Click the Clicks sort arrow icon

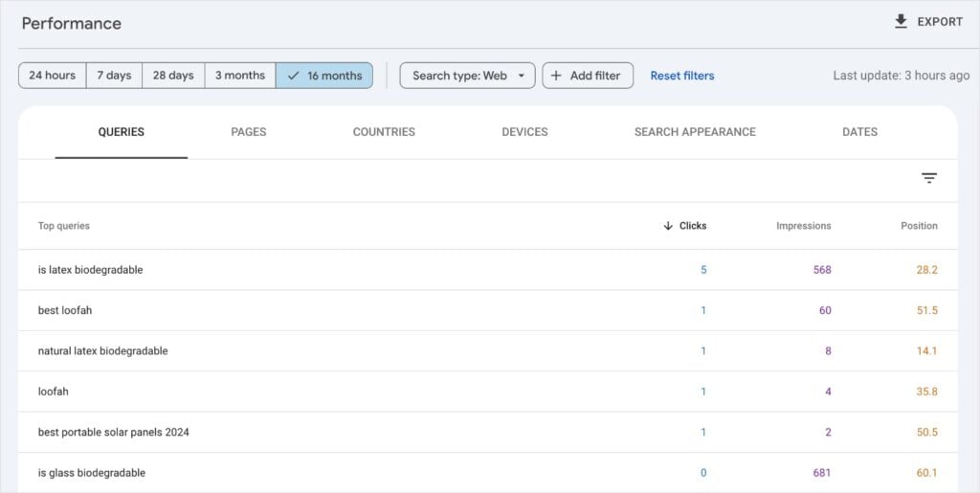pyautogui.click(x=667, y=226)
